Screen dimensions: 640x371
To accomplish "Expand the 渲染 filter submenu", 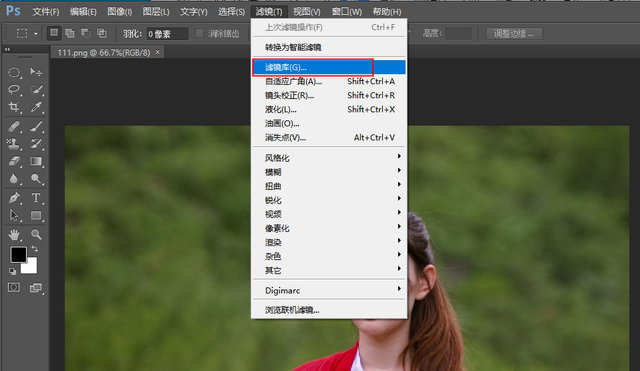I will pos(329,242).
